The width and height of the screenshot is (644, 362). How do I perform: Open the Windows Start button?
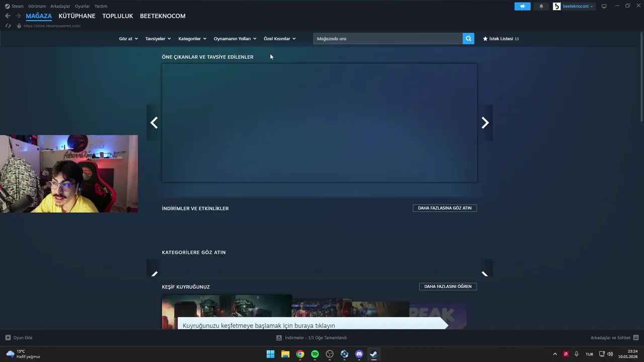click(x=270, y=354)
